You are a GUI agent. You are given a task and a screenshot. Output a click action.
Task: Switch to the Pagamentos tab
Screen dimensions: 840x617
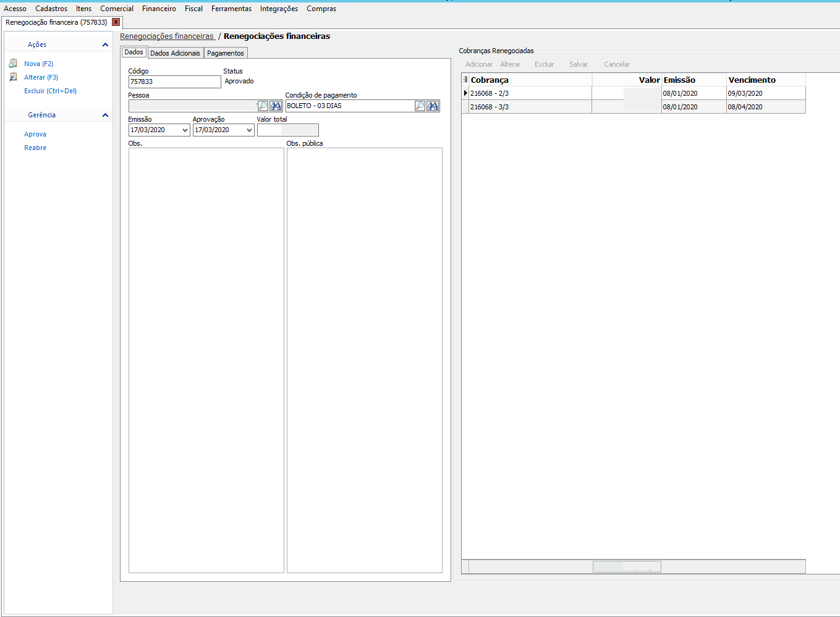click(x=226, y=53)
